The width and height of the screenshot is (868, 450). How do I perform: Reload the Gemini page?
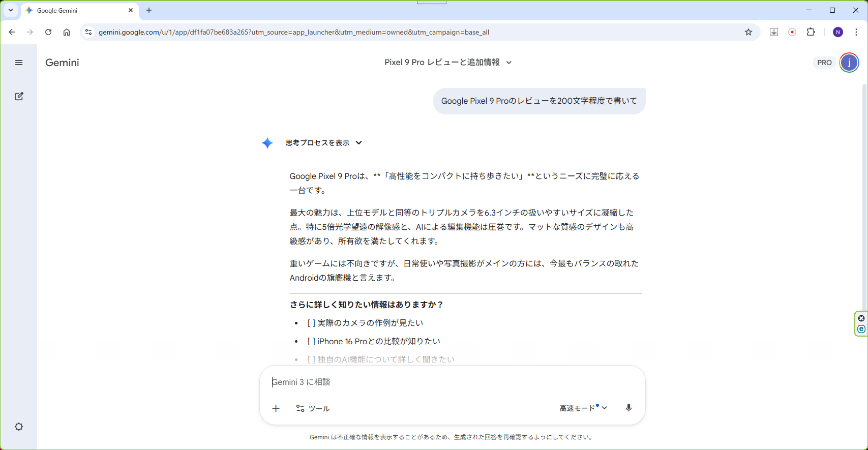48,32
